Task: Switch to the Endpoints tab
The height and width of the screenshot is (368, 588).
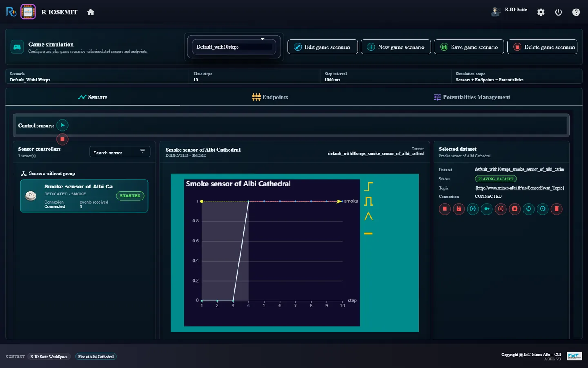Action: click(x=270, y=97)
